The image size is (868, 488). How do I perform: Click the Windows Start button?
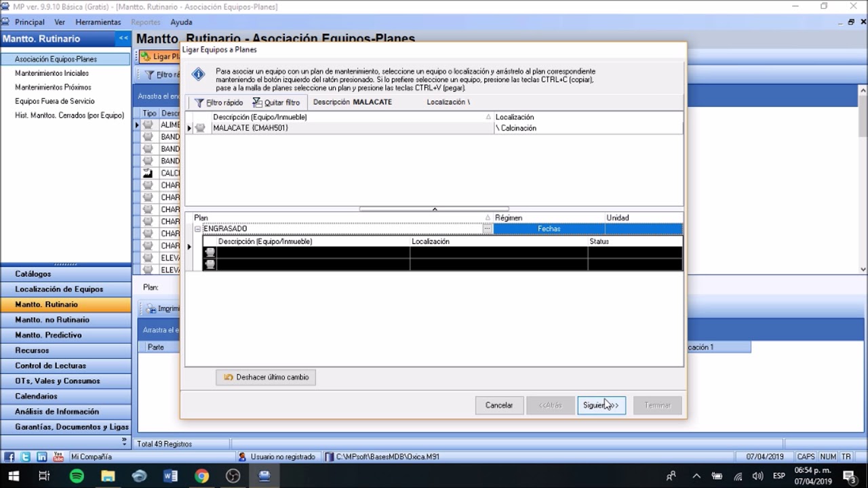pos(14,476)
